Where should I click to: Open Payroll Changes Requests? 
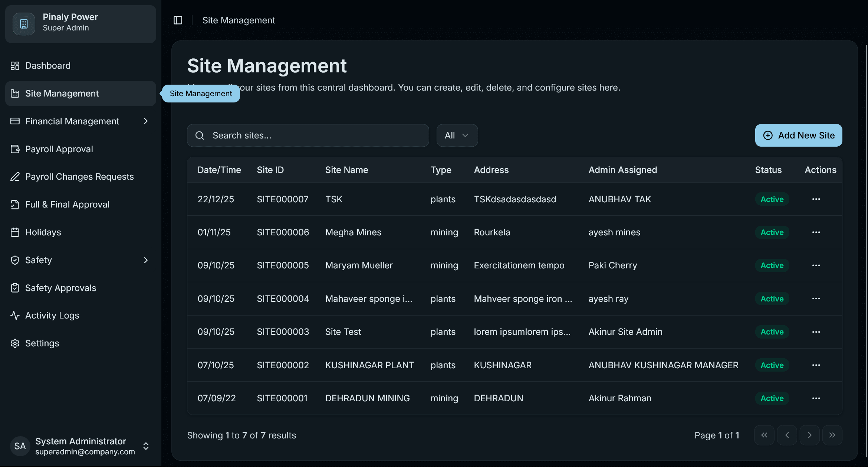(x=80, y=177)
